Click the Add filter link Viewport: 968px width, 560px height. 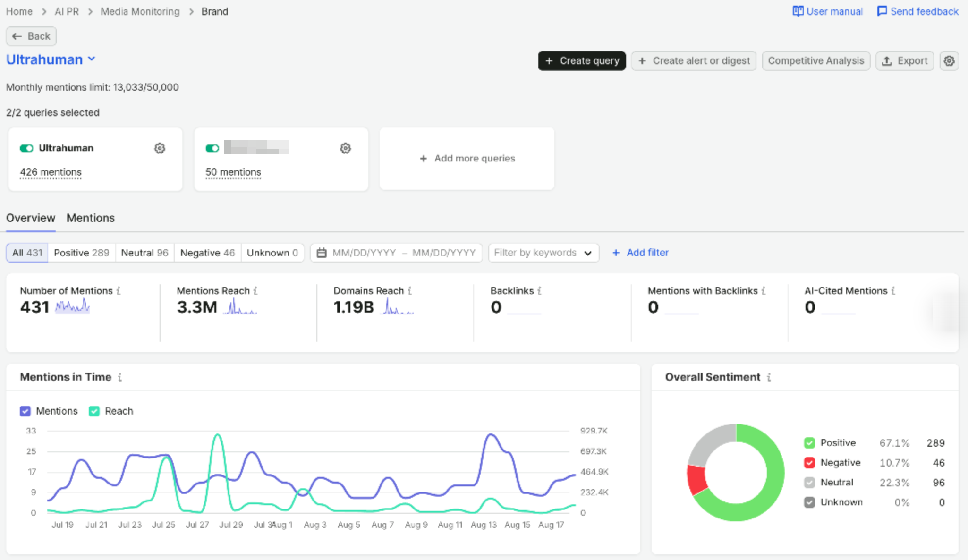pos(641,253)
